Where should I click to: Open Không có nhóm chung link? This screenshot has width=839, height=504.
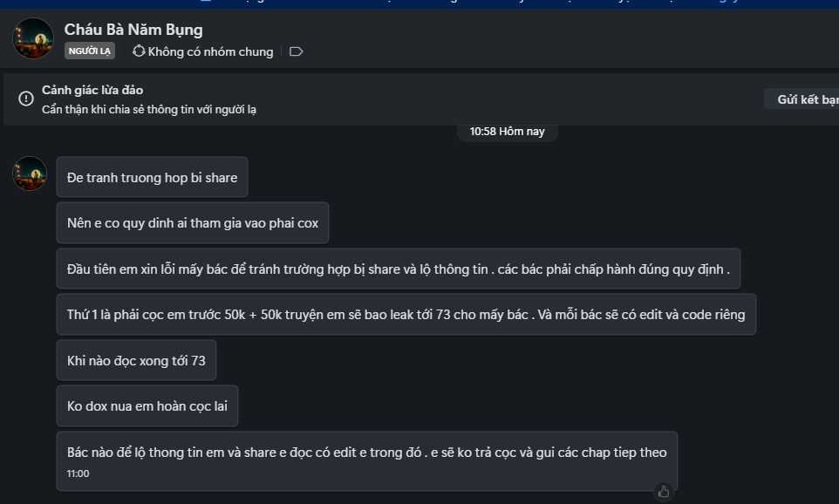click(210, 52)
